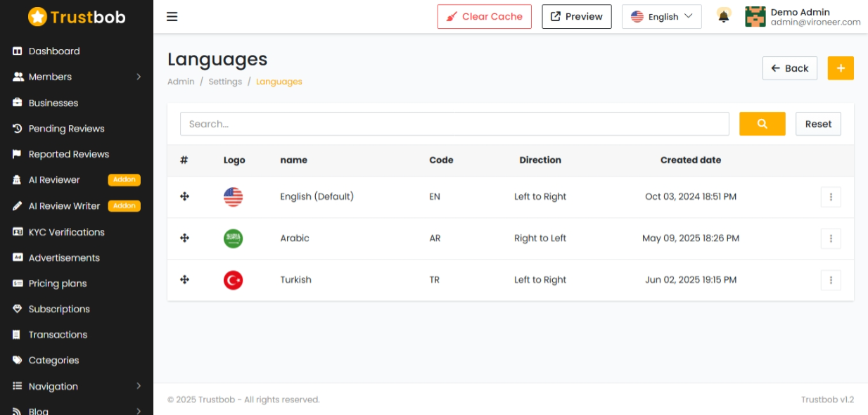Open the English language dropdown
This screenshot has width=868, height=415.
point(662,17)
